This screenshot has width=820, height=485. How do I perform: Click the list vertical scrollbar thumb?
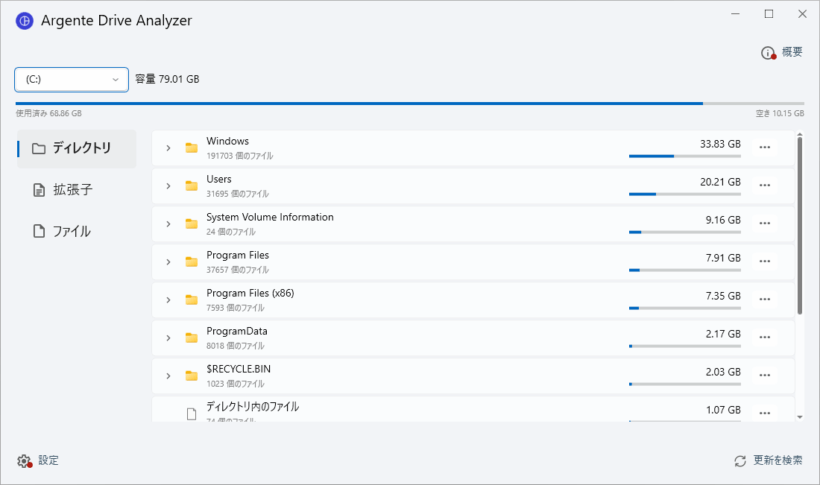pyautogui.click(x=800, y=225)
